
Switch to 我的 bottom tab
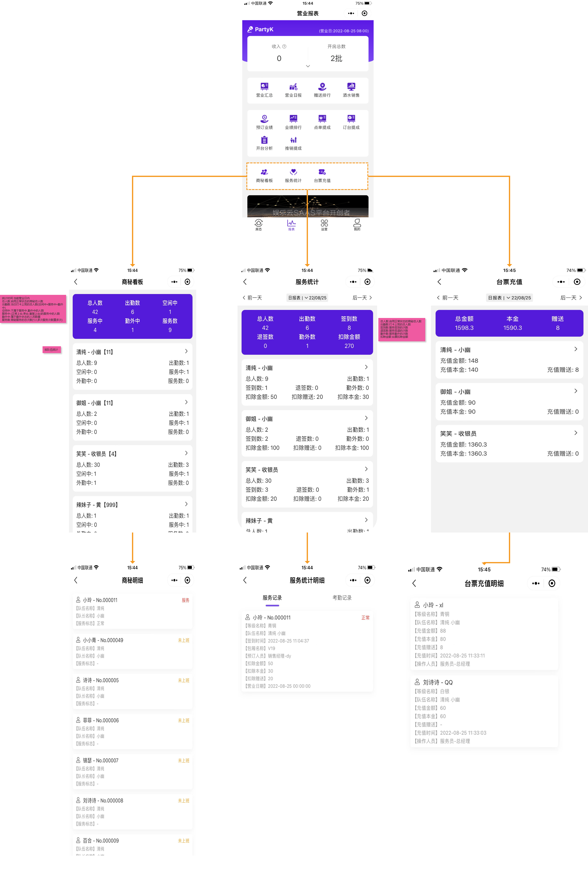click(357, 225)
